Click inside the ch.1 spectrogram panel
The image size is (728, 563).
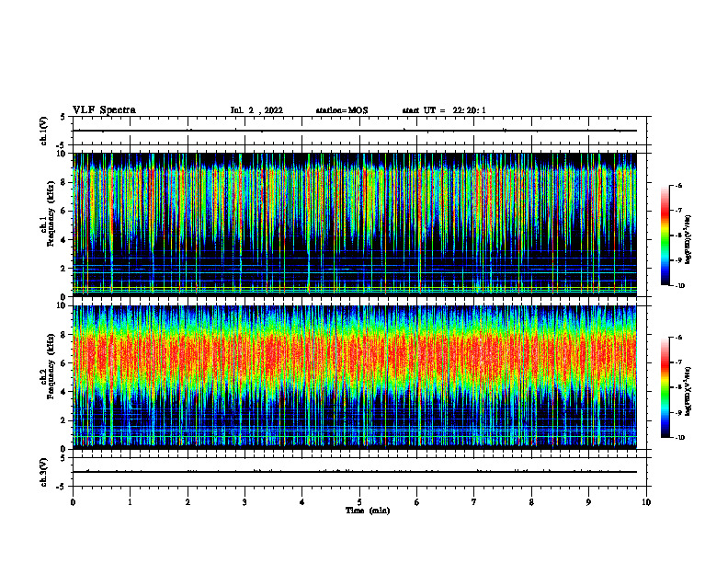click(x=355, y=224)
